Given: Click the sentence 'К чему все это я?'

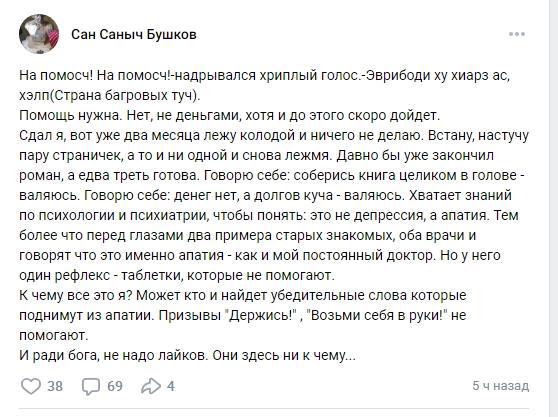Looking at the screenshot, I should (76, 295).
